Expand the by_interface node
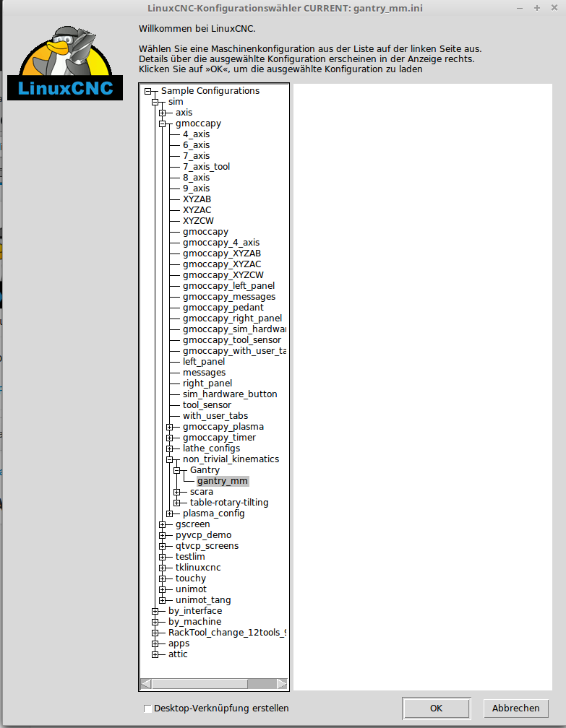566x728 pixels. pos(155,611)
